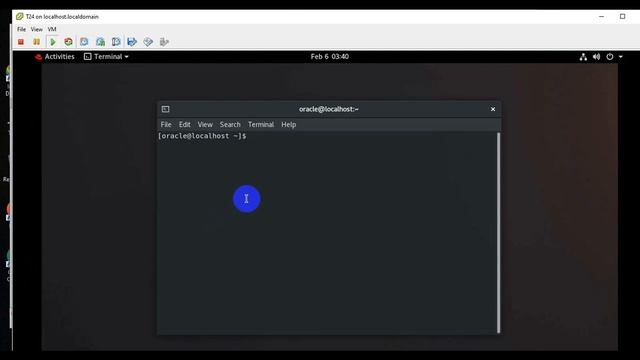Viewport: 640px width, 360px height.
Task: Click the diamond tag toolbar icon
Action: coord(148,42)
